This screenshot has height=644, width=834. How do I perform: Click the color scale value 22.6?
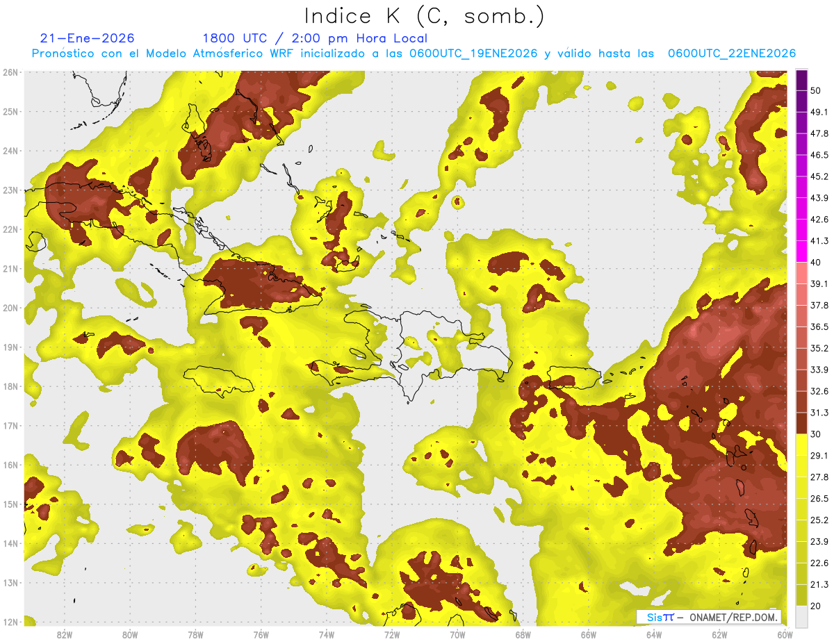click(819, 563)
